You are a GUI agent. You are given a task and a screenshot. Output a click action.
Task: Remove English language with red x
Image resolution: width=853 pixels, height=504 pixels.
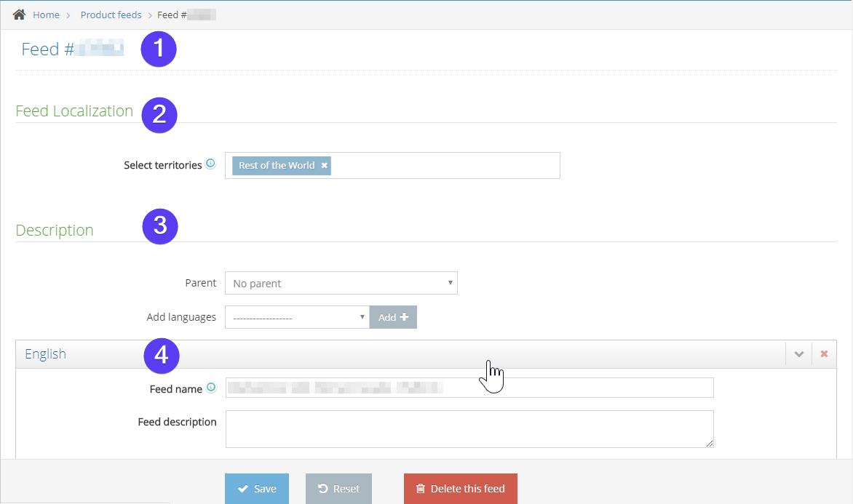coord(824,354)
